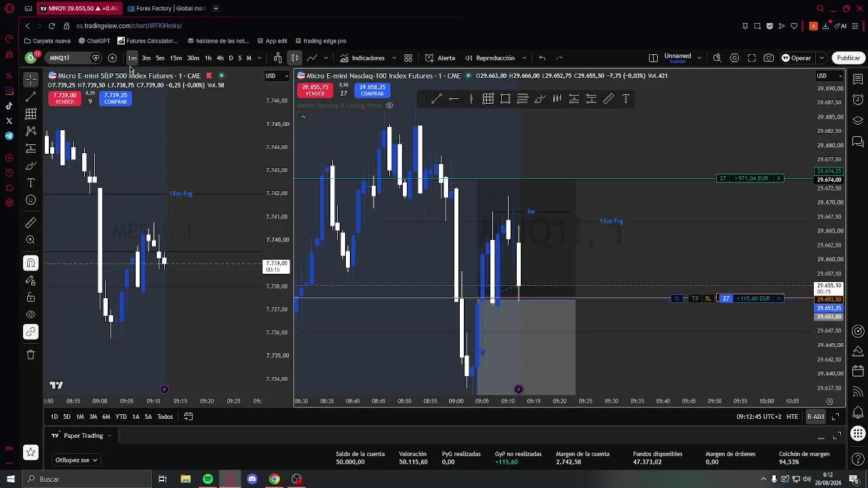Expand the Paper Trading panel dropdown
868x488 pixels.
(x=108, y=436)
